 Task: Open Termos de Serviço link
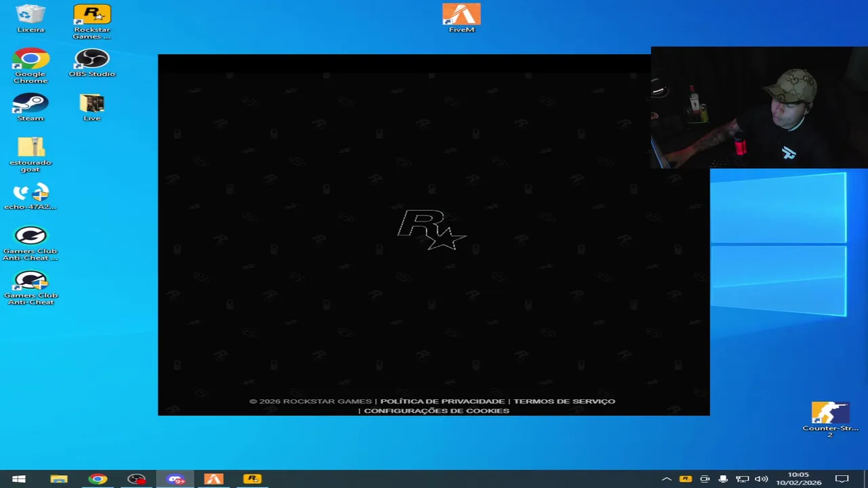click(x=564, y=401)
